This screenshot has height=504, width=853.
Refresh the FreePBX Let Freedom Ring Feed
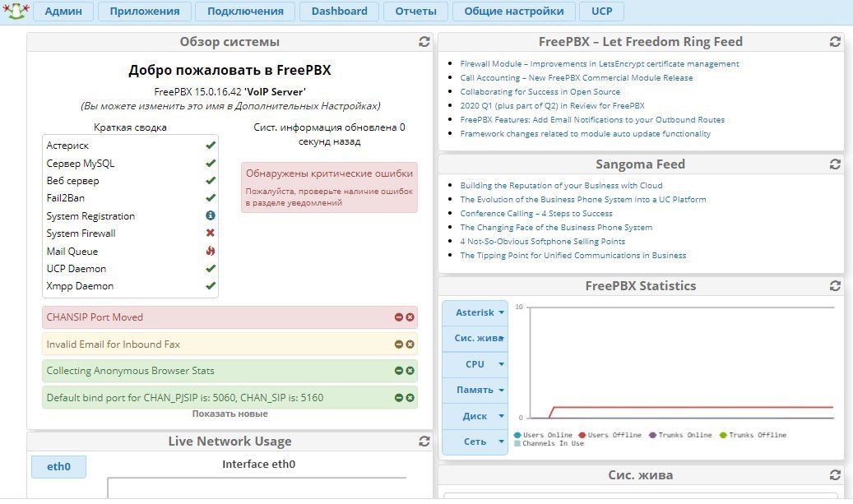[x=835, y=42]
